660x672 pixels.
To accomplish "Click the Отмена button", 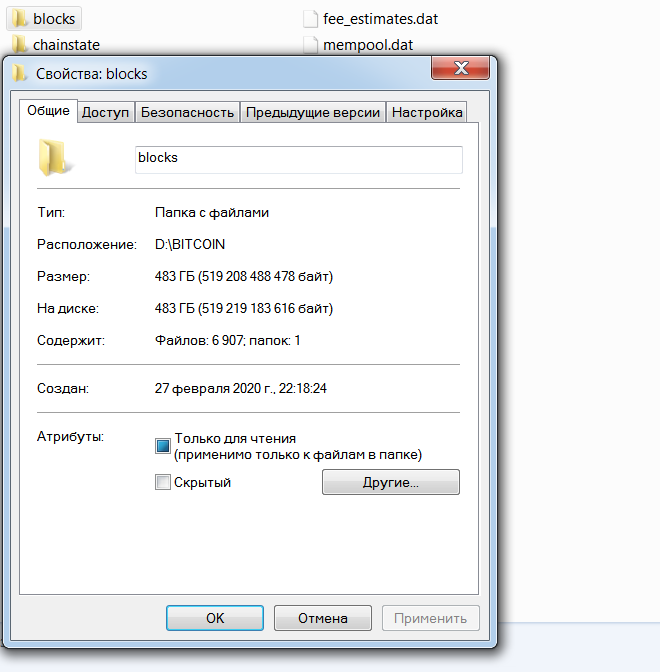I will tap(323, 618).
